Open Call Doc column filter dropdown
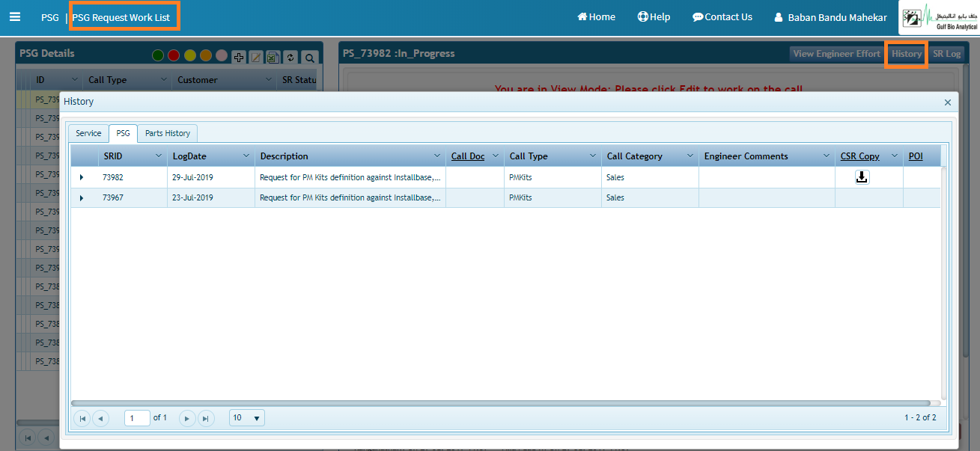The width and height of the screenshot is (980, 451). pyautogui.click(x=496, y=156)
